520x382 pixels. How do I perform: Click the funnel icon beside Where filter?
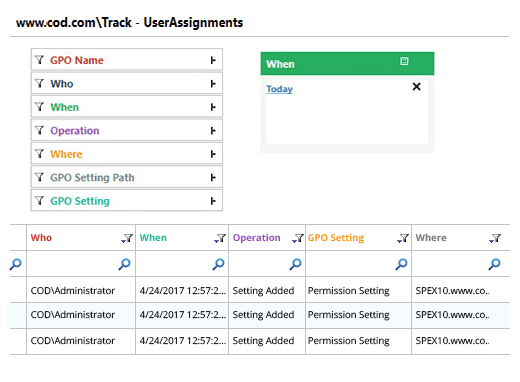(x=39, y=154)
